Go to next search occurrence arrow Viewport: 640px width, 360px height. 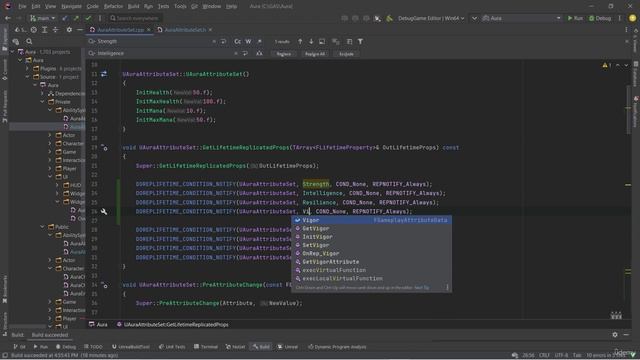(311, 41)
